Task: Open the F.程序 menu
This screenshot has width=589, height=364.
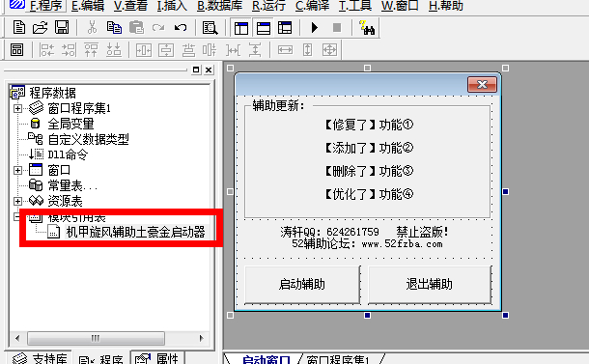Action: [x=45, y=5]
